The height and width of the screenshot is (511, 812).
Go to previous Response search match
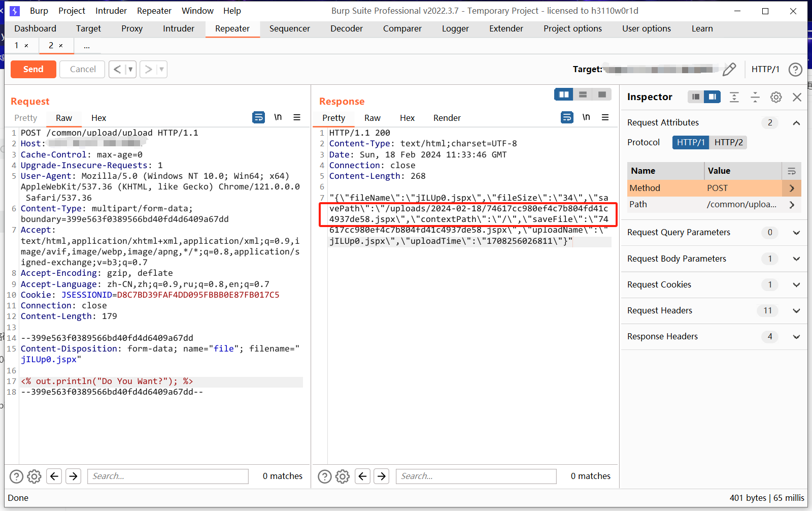pos(362,476)
